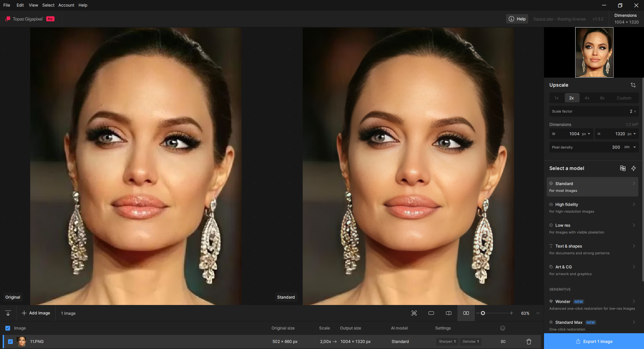Open the Account menu

(x=66, y=5)
